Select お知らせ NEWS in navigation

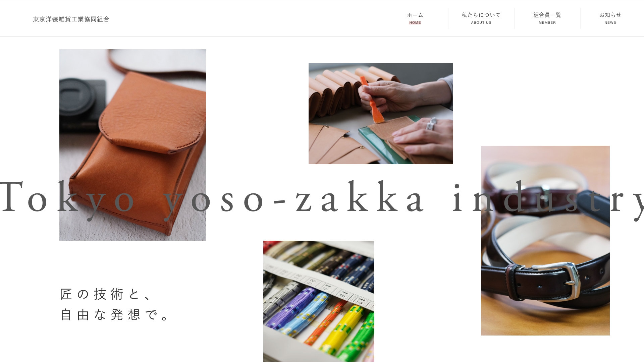[610, 18]
